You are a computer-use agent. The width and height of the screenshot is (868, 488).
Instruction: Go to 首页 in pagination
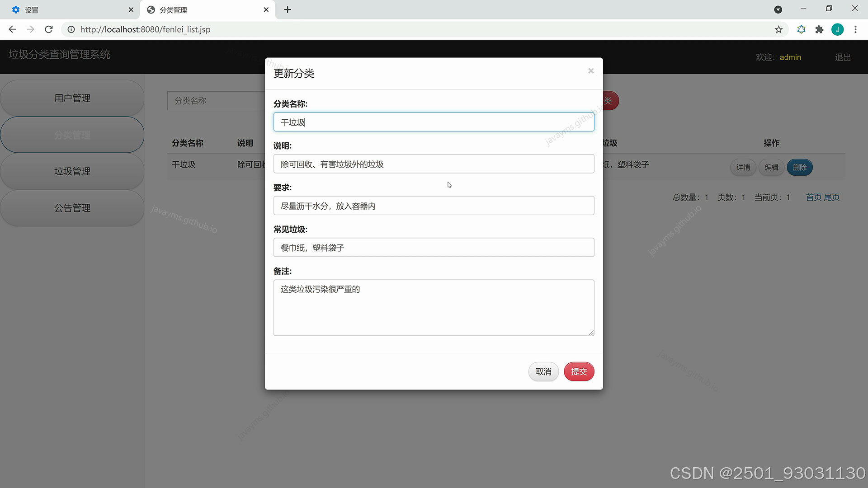pyautogui.click(x=814, y=197)
